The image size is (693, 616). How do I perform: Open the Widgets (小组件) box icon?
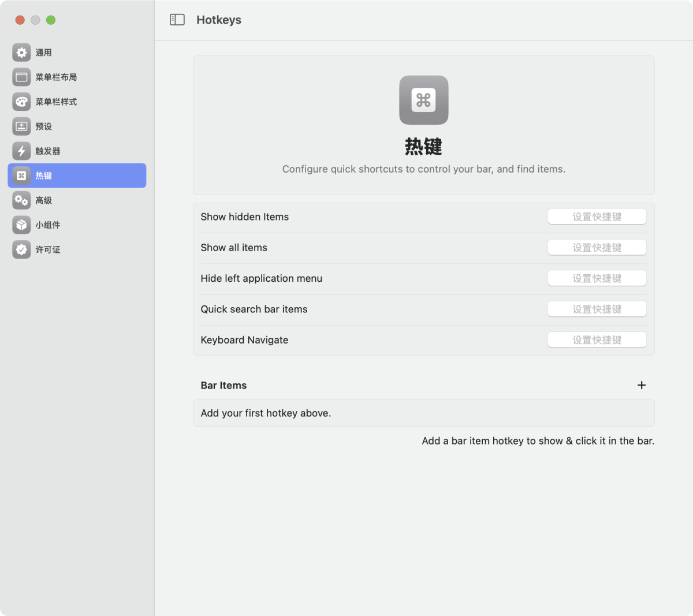tap(21, 225)
